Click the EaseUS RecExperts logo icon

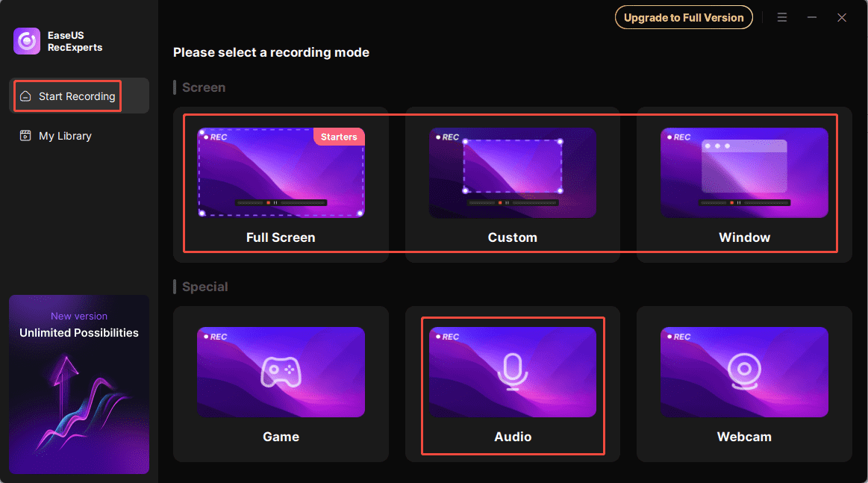point(26,40)
